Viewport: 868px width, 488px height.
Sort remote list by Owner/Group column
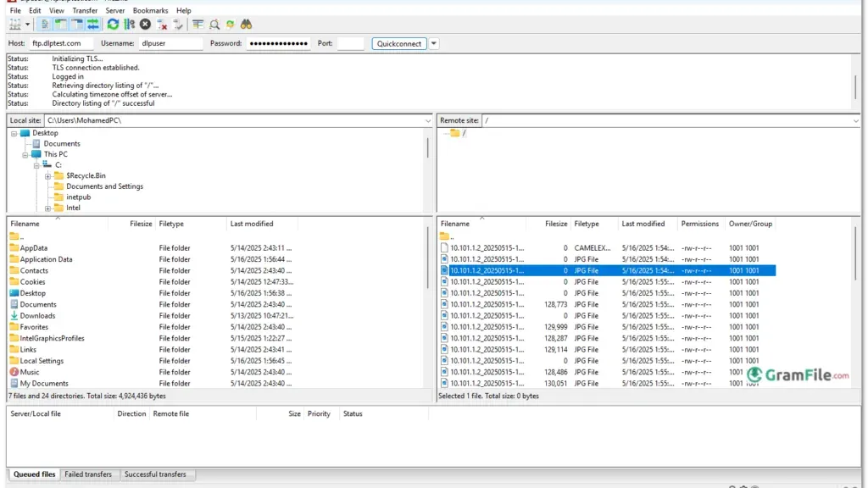click(x=751, y=224)
